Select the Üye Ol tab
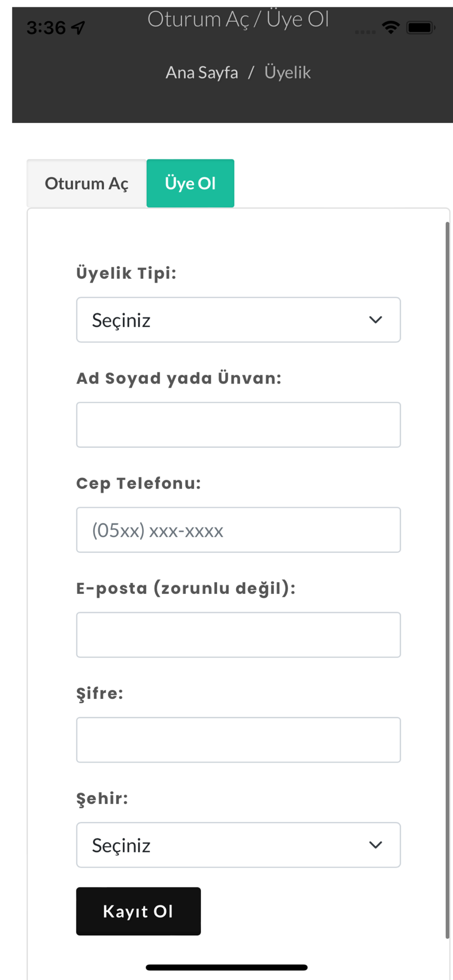Image resolution: width=453 pixels, height=980 pixels. [x=190, y=183]
